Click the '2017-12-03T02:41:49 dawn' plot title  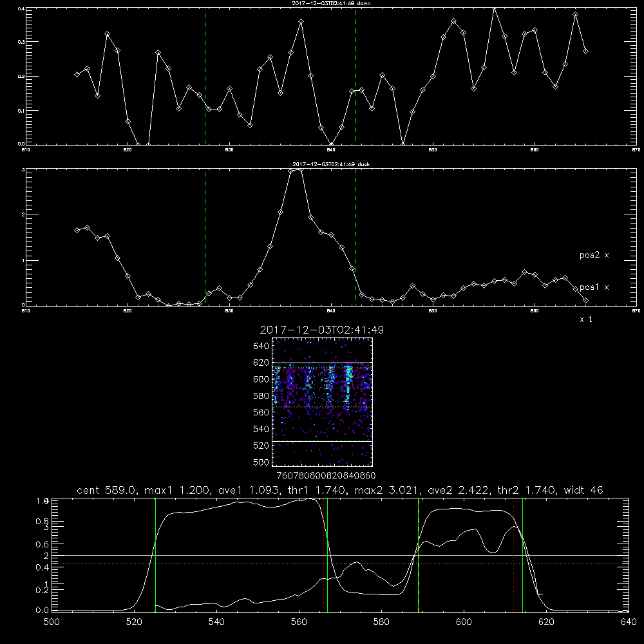coord(331,3)
